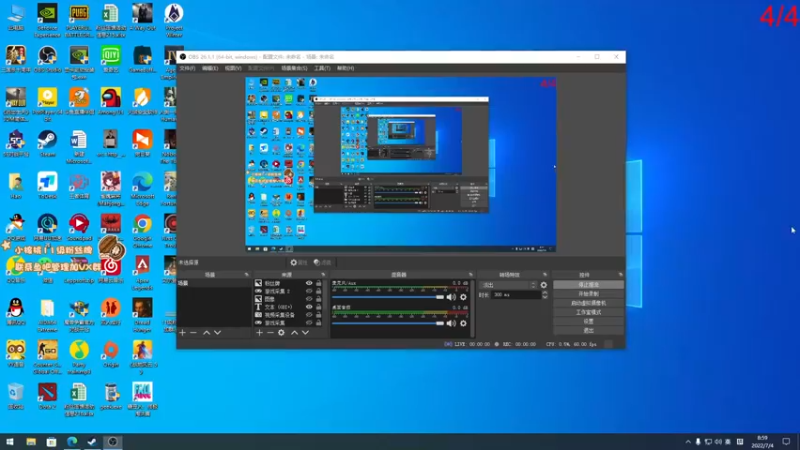Viewport: 800px width, 450px height.
Task: Select the 场景 item in scenes list
Action: [x=214, y=283]
